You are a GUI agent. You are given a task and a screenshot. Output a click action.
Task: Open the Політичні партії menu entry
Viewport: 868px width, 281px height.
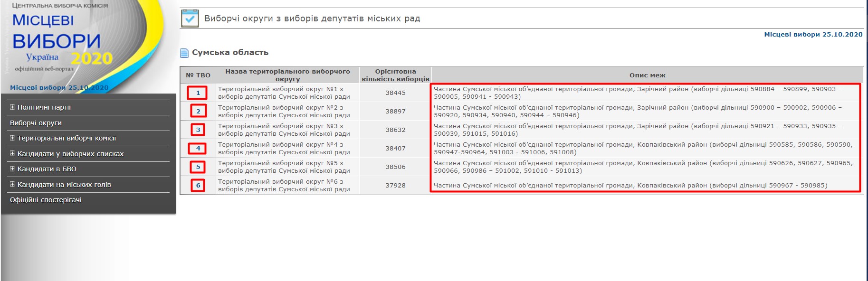[x=44, y=107]
